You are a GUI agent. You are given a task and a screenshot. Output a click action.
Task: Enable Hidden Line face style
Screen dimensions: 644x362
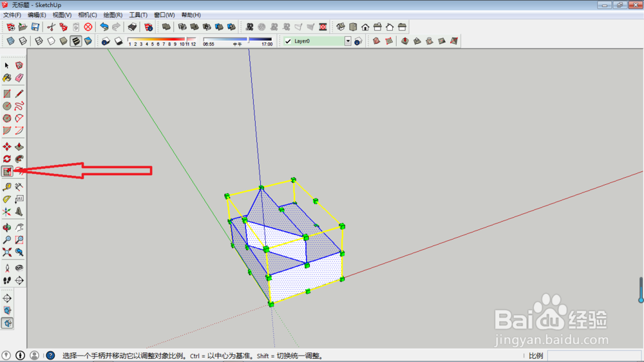(x=51, y=41)
